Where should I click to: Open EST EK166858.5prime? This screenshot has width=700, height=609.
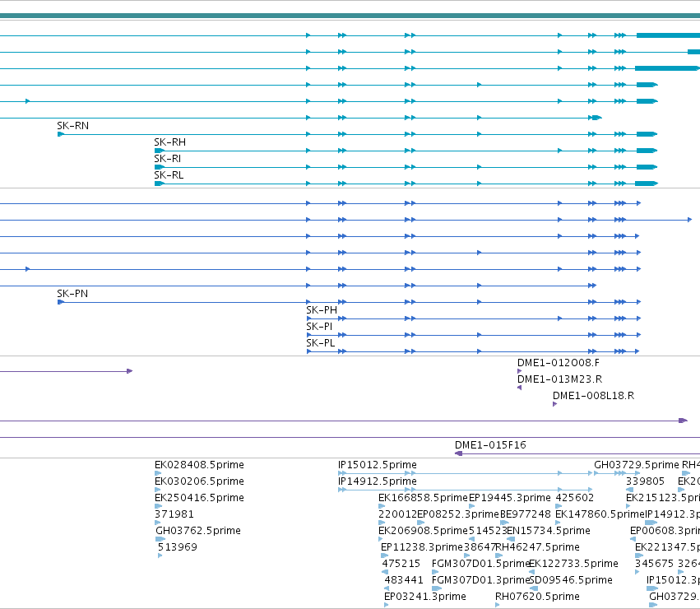[x=423, y=498]
